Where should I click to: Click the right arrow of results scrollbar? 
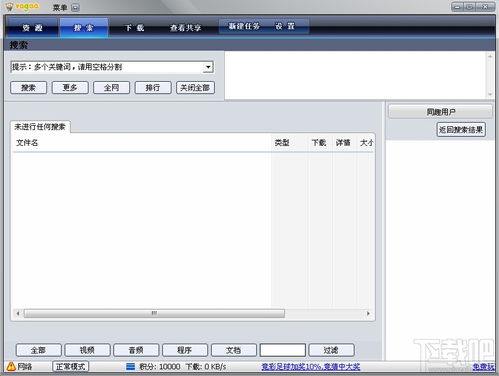click(x=368, y=313)
